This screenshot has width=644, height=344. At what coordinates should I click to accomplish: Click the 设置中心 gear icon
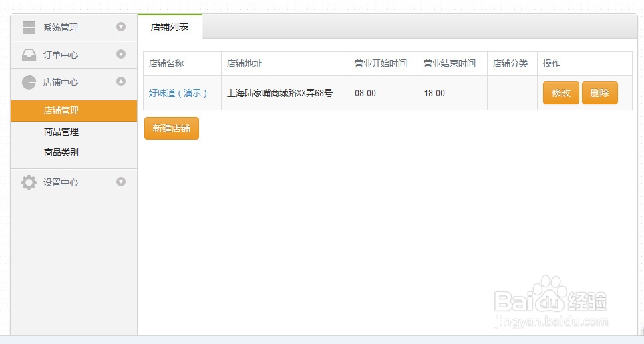(29, 182)
